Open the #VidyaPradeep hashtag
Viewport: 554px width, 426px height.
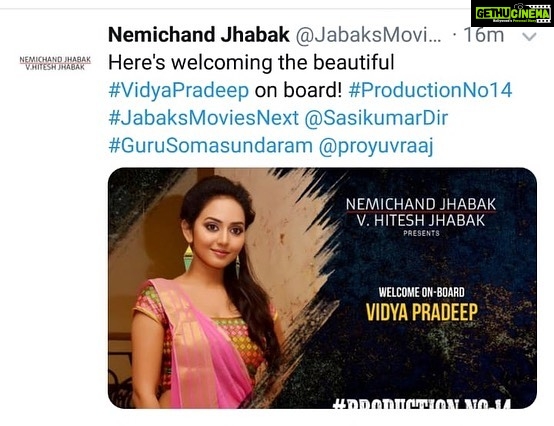click(179, 90)
